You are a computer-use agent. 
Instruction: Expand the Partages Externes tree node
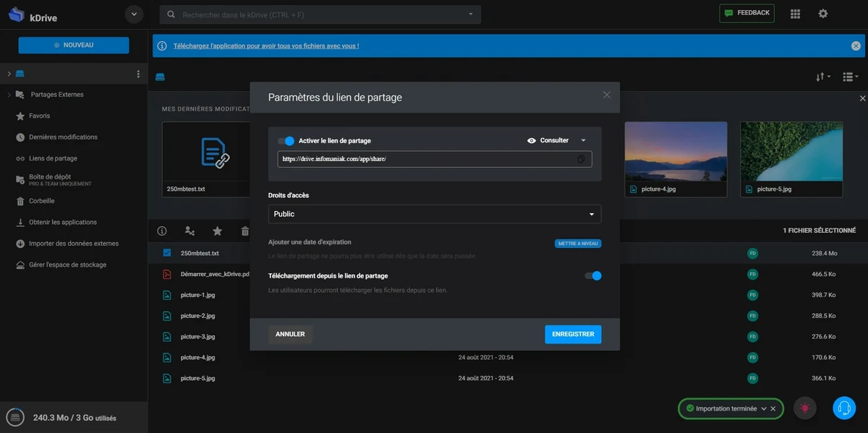point(9,95)
